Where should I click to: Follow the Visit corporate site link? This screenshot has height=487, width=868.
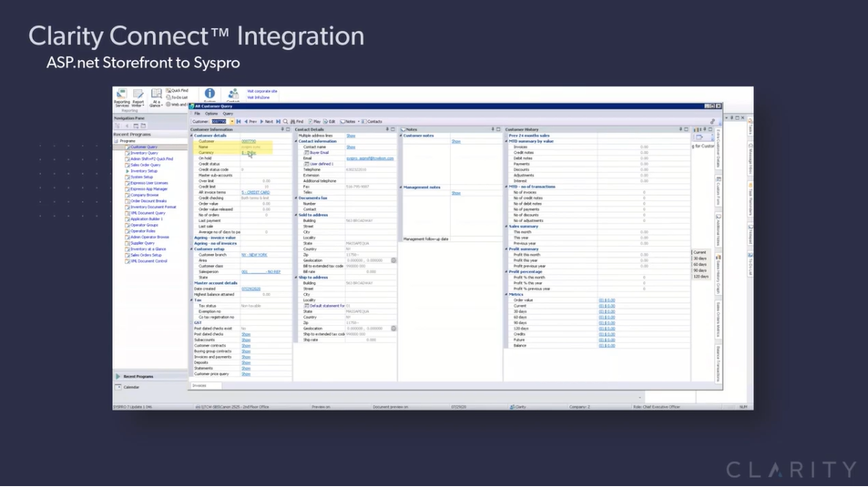[261, 91]
